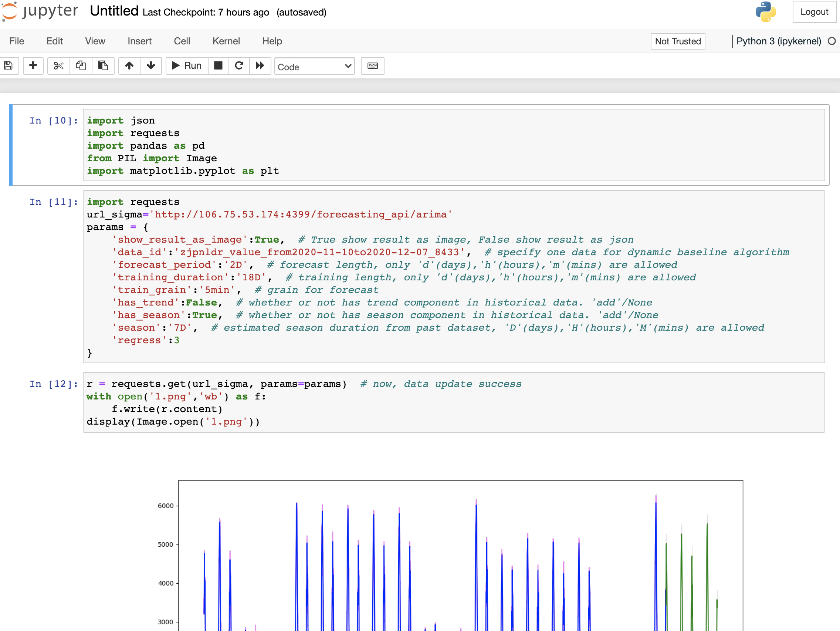The width and height of the screenshot is (840, 631).
Task: Click the In [12]: prompt label
Action: [54, 384]
